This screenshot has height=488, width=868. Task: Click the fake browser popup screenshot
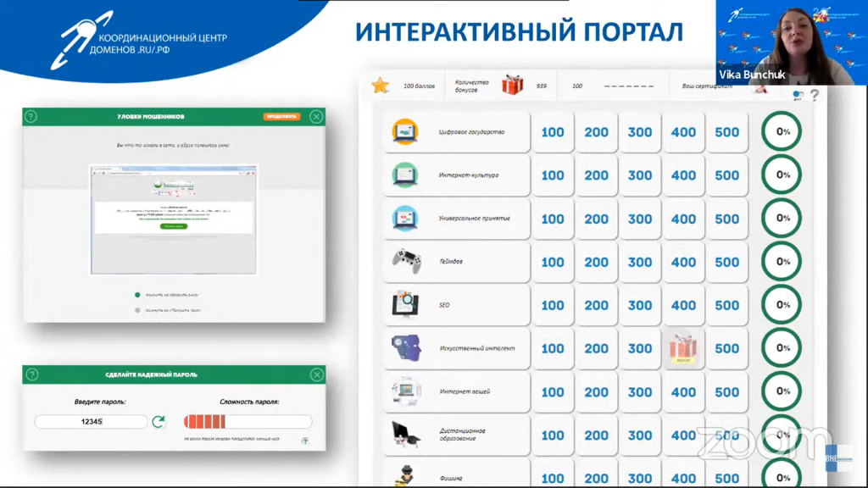[174, 219]
